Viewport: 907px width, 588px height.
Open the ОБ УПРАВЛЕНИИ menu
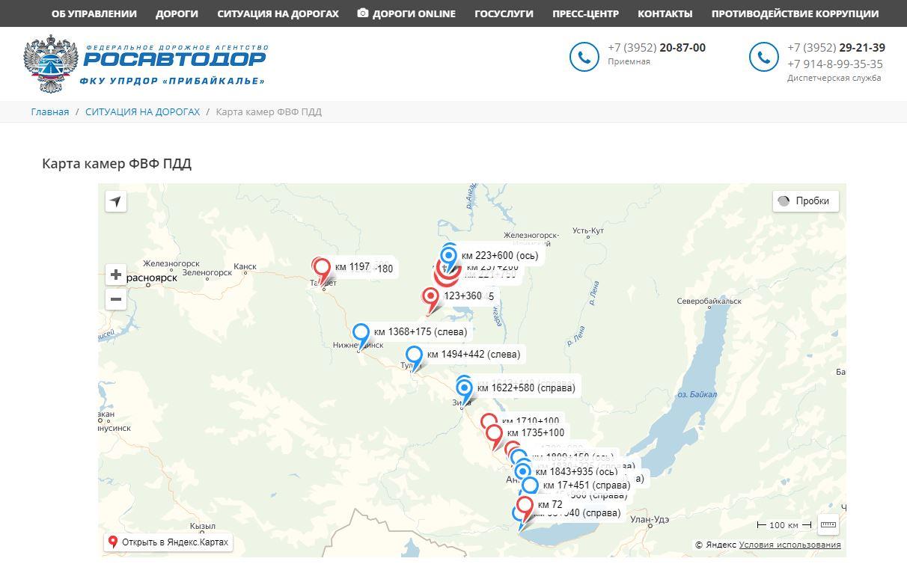click(94, 13)
